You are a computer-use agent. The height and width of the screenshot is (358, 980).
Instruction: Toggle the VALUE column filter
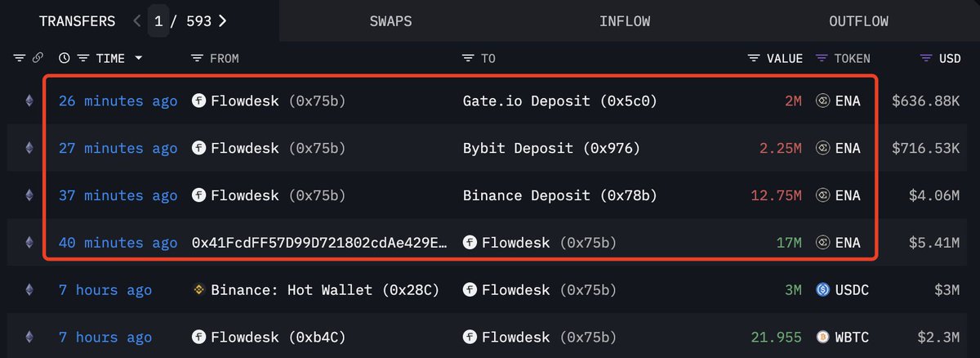754,58
